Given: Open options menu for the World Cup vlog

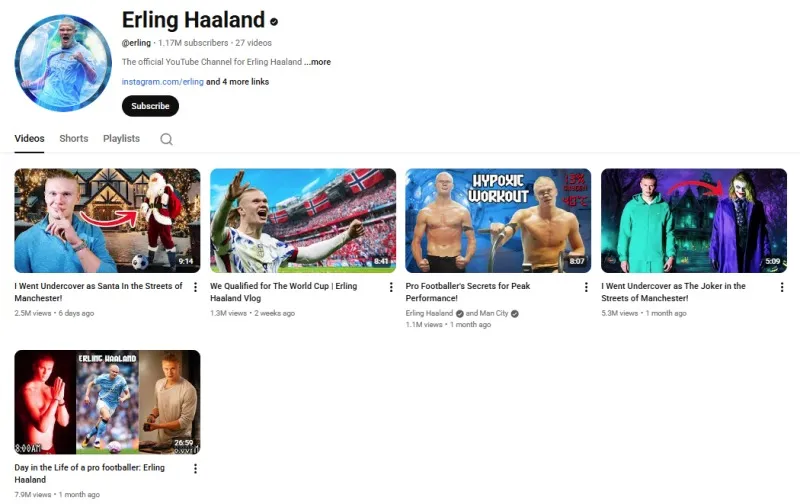Looking at the screenshot, I should tap(391, 287).
